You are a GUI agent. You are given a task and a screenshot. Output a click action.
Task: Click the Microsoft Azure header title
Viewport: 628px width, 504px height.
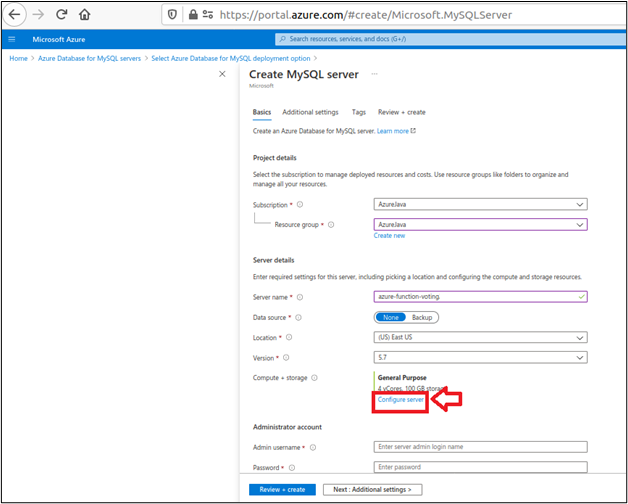pos(59,39)
